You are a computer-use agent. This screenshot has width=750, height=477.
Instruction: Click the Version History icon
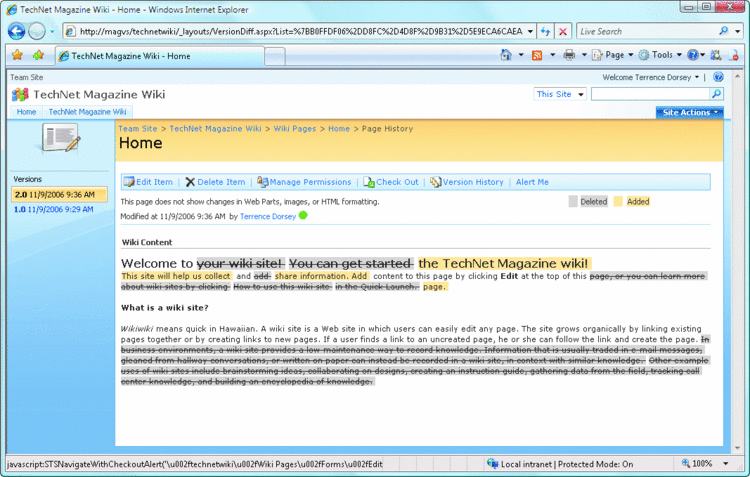[435, 182]
